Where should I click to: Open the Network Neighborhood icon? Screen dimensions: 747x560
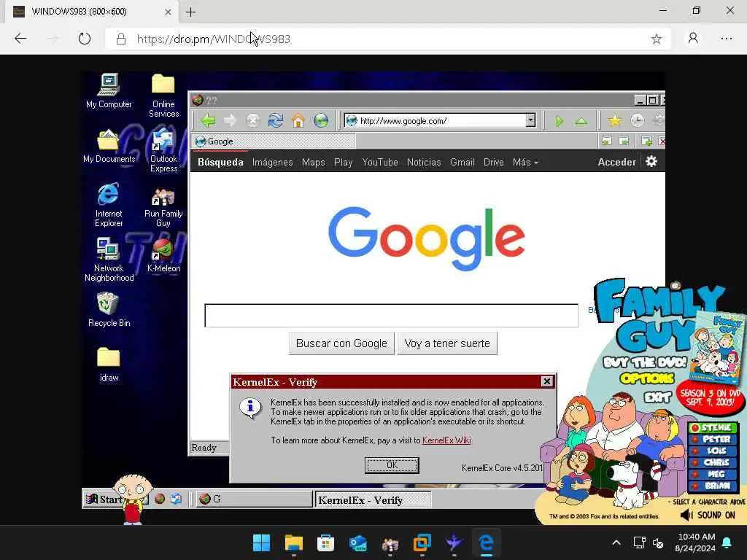pos(109,259)
